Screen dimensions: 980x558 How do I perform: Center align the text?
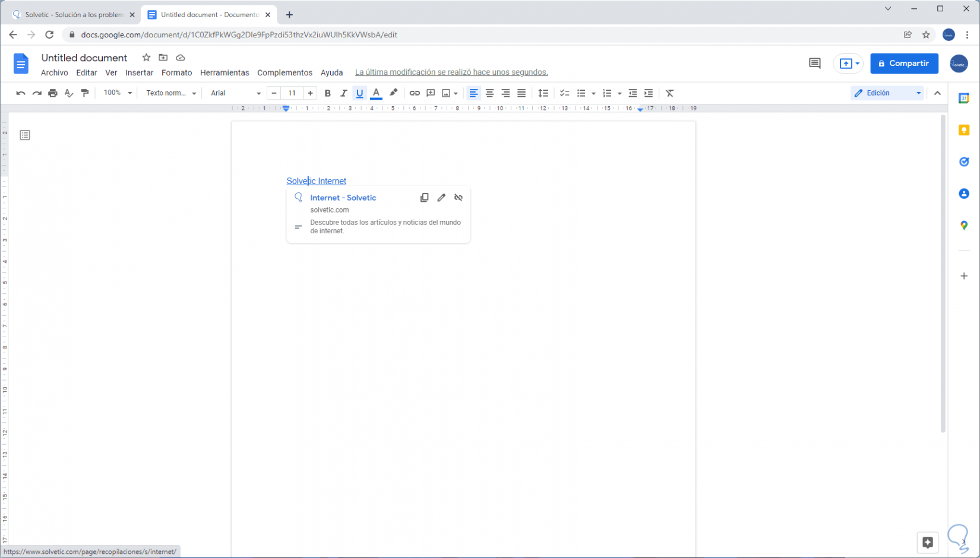tap(489, 93)
